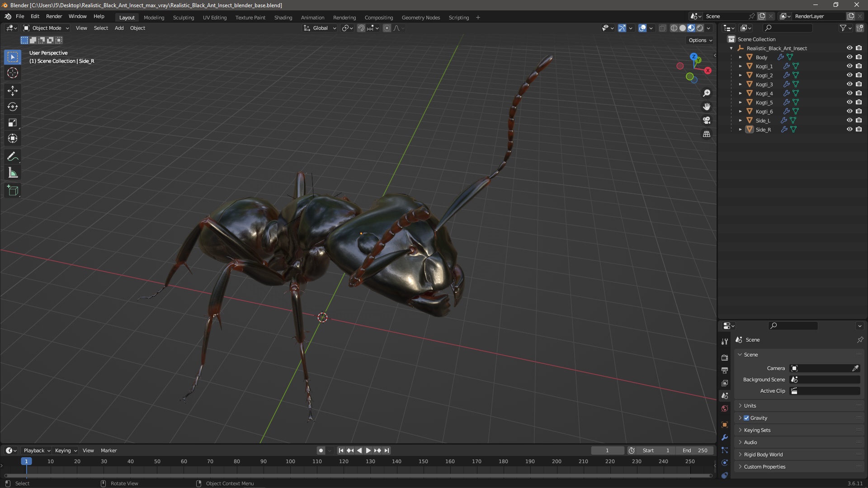Open the World properties tab
Viewport: 868px width, 488px height.
coord(725,408)
